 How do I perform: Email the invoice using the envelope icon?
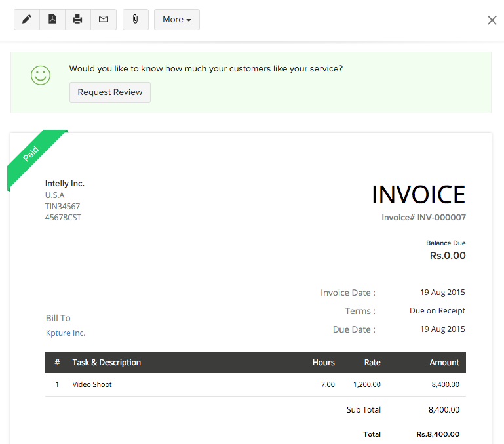104,20
